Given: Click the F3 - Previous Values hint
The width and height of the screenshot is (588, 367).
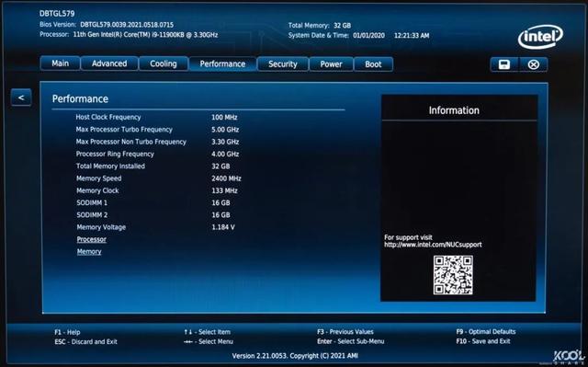Looking at the screenshot, I should click(x=345, y=332).
